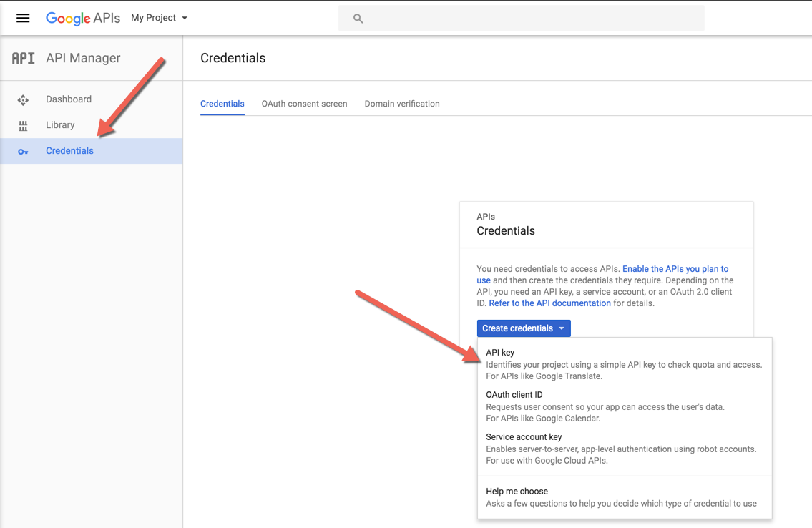This screenshot has width=812, height=528.
Task: Open the hamburger navigation menu
Action: [23, 18]
